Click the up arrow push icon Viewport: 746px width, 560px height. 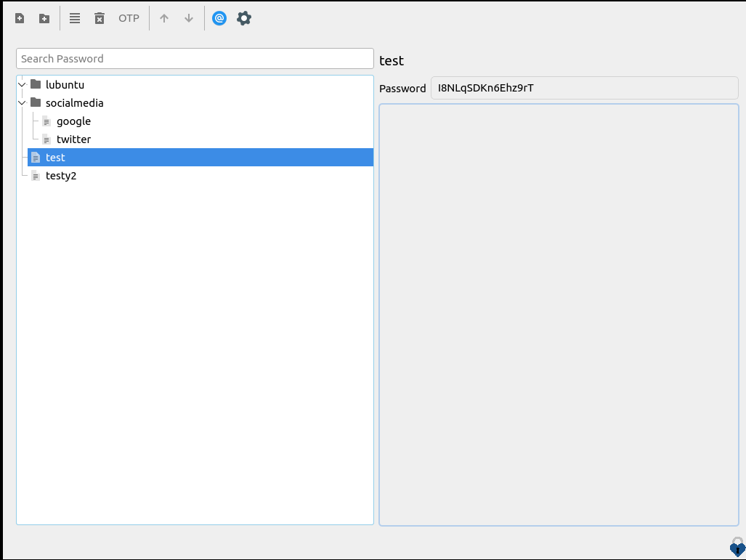[x=164, y=18]
